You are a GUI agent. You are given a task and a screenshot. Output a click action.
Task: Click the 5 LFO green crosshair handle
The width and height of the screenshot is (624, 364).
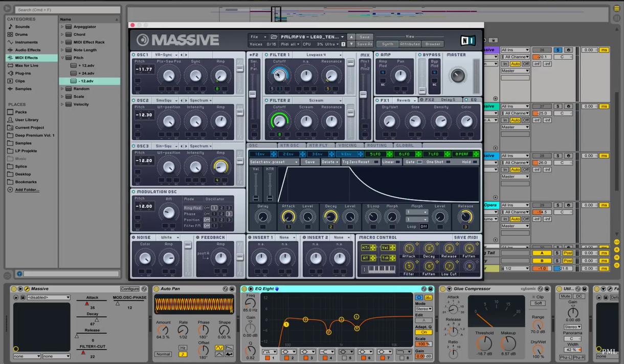click(x=390, y=154)
